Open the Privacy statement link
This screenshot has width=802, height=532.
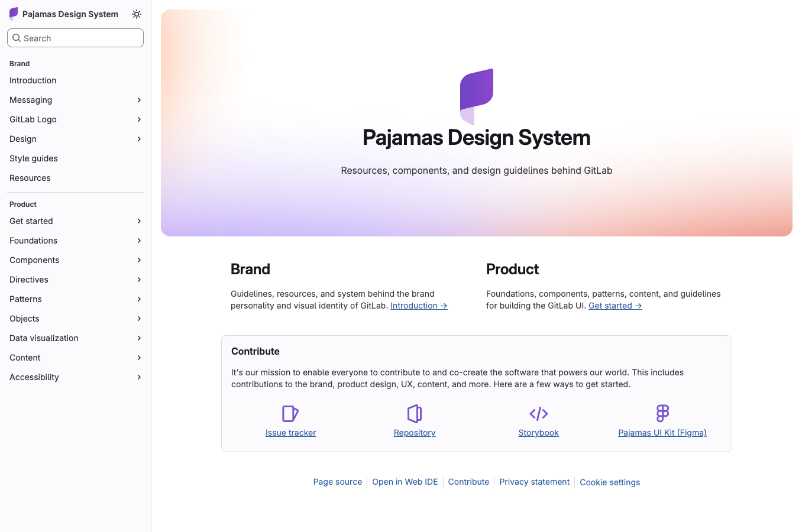pos(534,482)
